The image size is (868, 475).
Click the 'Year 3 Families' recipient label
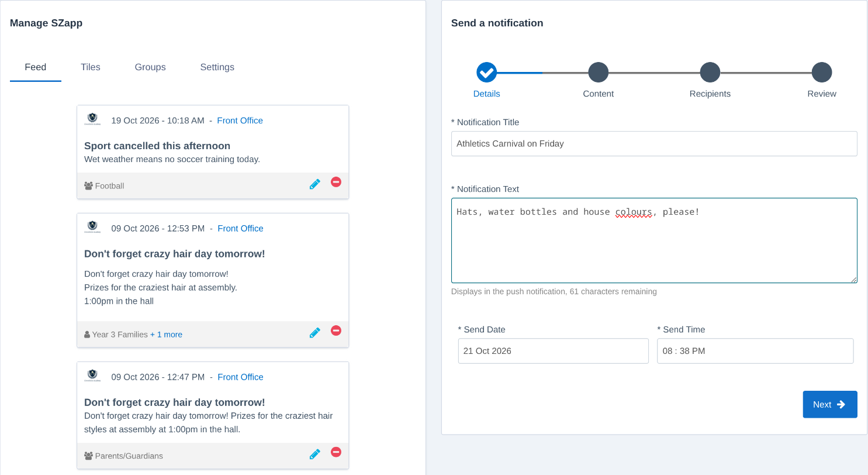coord(120,335)
